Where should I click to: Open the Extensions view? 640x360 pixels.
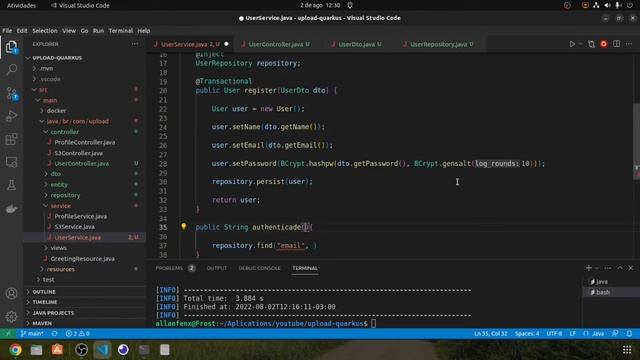coord(11,139)
